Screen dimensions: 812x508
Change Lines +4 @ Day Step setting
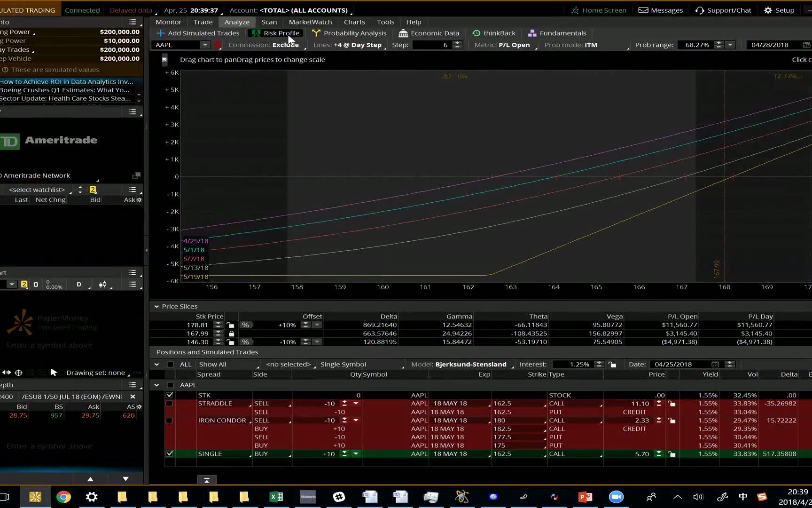point(350,45)
